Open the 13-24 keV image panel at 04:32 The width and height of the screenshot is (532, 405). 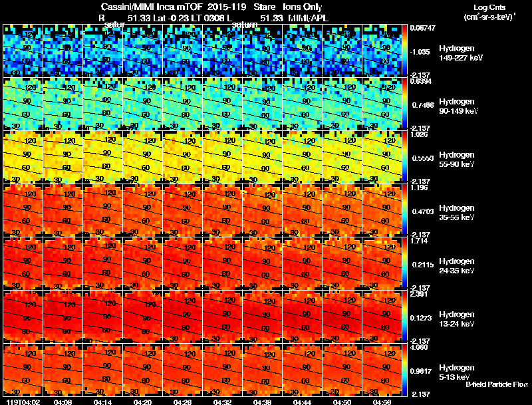[222, 317]
